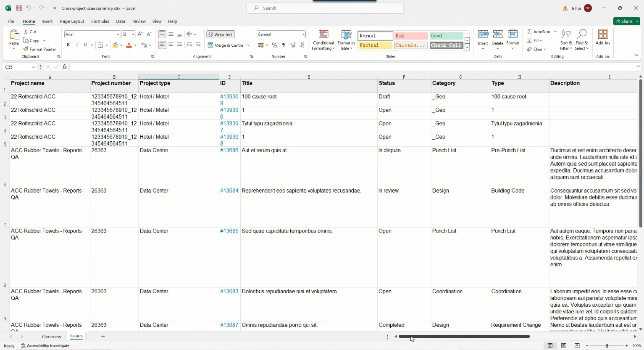This screenshot has width=644, height=350.
Task: Save the workbook from quick access toolbar
Action: point(19,8)
